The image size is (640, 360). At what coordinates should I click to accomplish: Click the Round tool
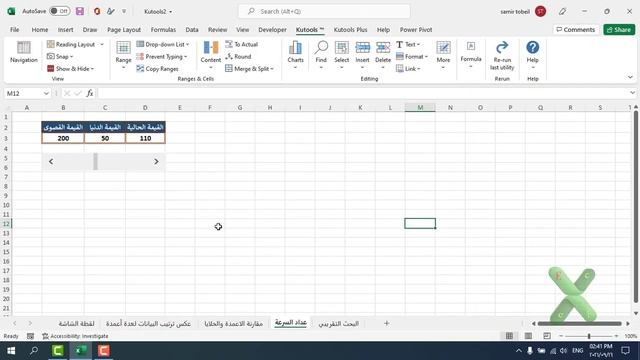(238, 56)
